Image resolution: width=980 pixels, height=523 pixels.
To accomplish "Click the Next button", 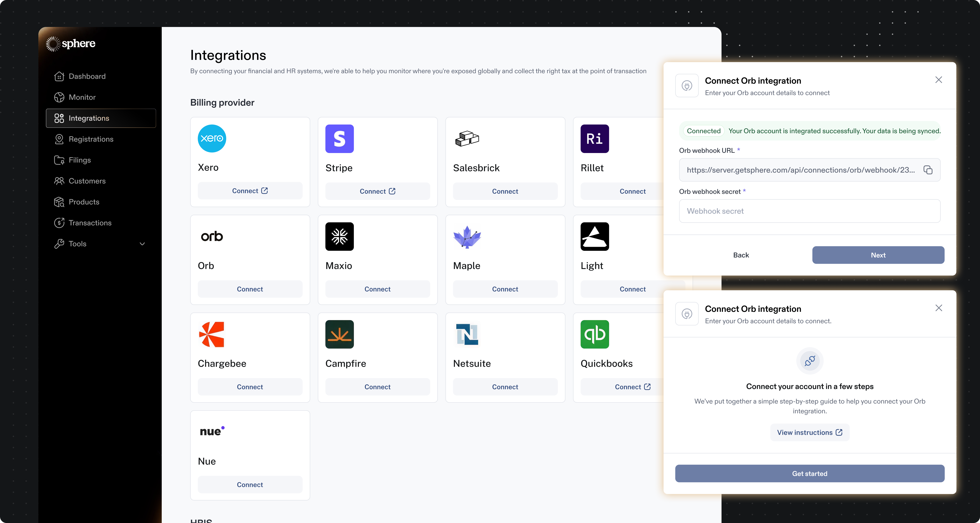I will click(878, 255).
